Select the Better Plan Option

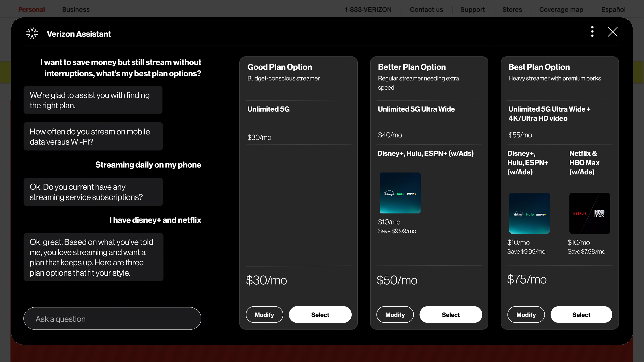click(451, 315)
